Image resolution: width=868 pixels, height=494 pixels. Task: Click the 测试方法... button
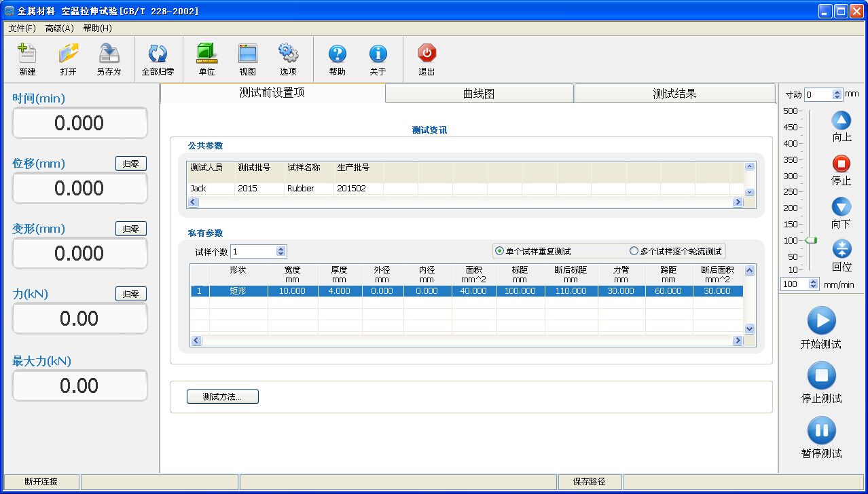pyautogui.click(x=222, y=397)
